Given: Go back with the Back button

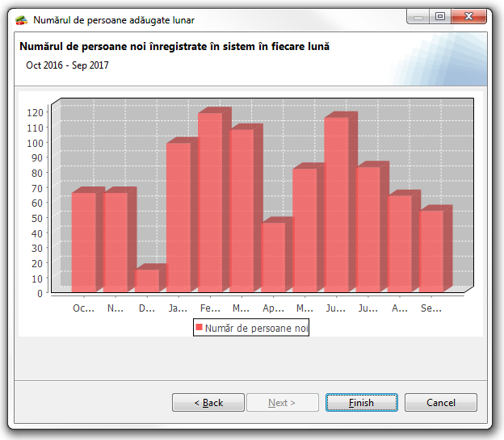Looking at the screenshot, I should 208,402.
